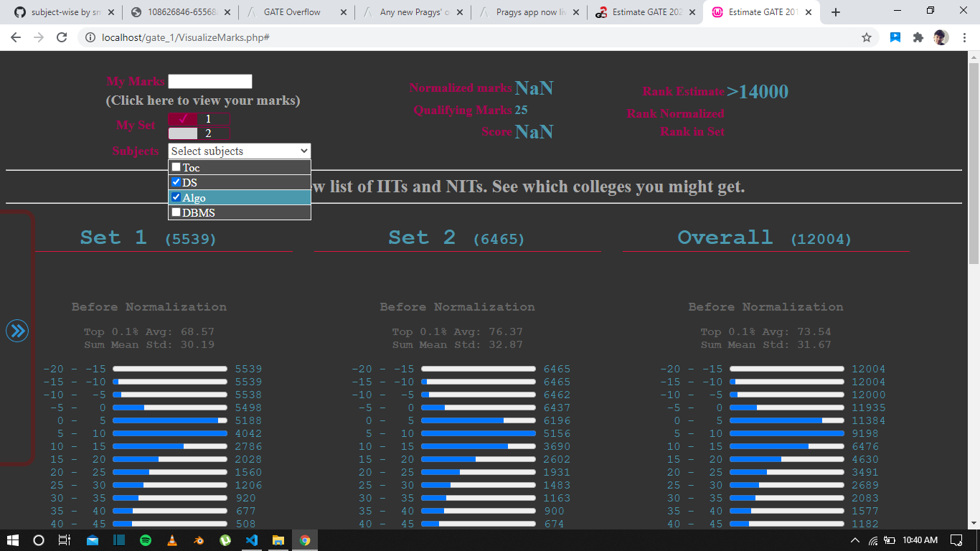This screenshot has width=980, height=551.
Task: Uncheck the DS subject checkbox
Action: (176, 182)
